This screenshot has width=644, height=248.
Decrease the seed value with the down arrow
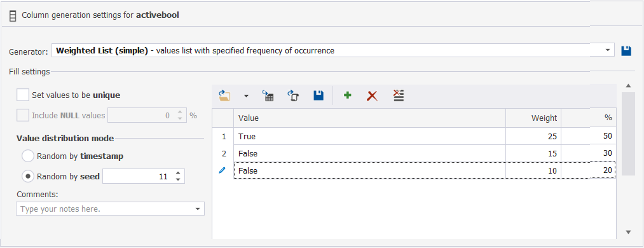pyautogui.click(x=178, y=180)
